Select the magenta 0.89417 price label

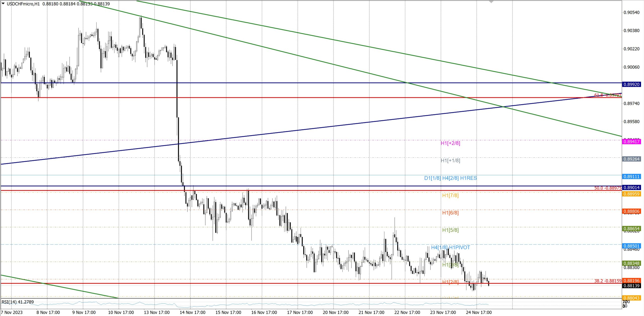[x=631, y=142]
